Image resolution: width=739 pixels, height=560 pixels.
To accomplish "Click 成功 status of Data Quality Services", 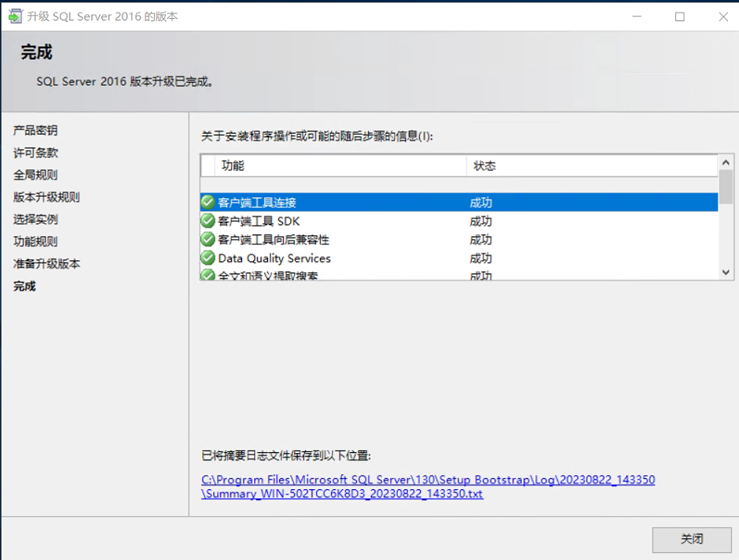I will [480, 258].
